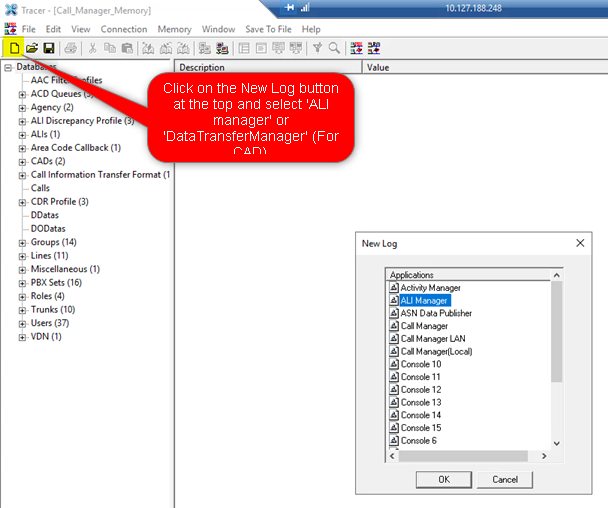Select the Roles (4) tree label
Screen dimensions: 608x508
[x=48, y=296]
